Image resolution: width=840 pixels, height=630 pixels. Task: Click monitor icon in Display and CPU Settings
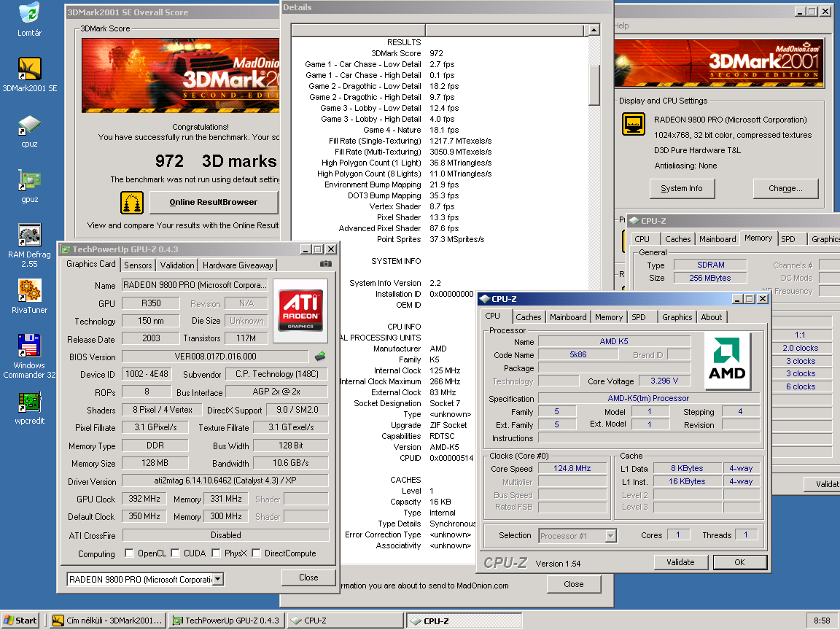coord(633,124)
